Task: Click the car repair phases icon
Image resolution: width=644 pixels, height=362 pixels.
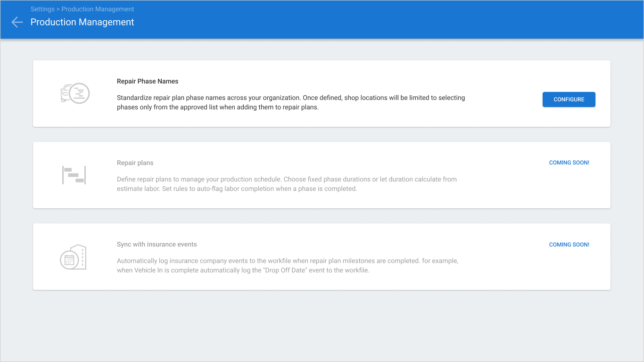Action: 75,93
